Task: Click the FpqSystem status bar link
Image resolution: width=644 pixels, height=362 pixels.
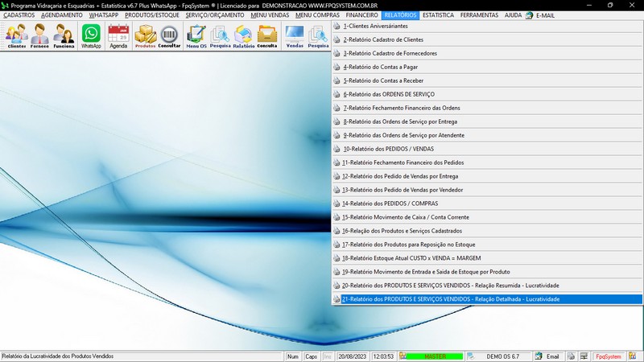Action: 608,356
